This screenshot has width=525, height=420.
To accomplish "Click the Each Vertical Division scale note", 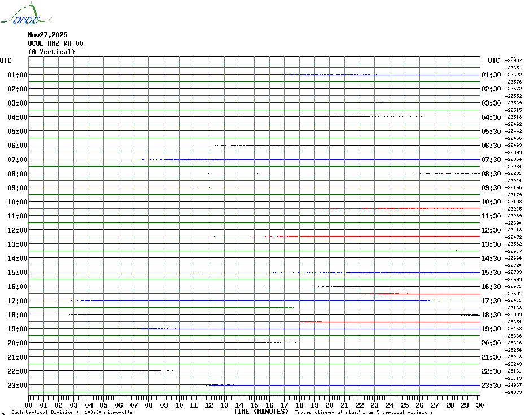I will coord(72,413).
